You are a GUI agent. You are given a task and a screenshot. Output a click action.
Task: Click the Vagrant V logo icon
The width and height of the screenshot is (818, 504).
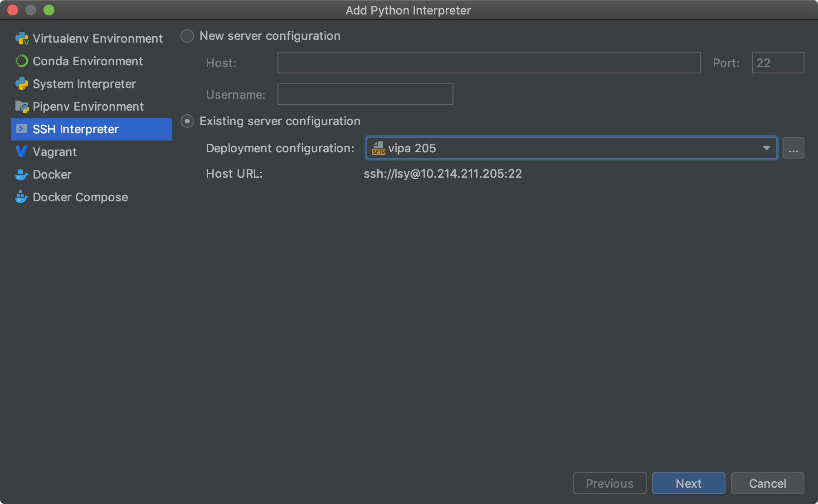click(22, 152)
